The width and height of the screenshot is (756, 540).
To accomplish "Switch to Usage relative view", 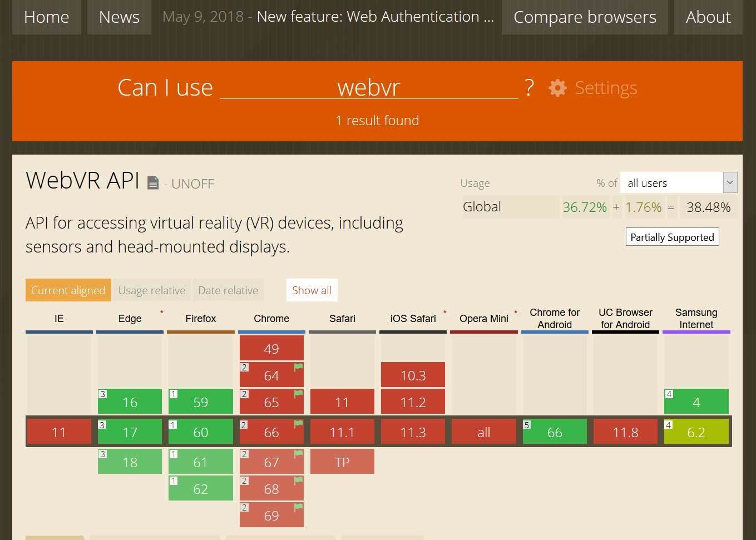I will 152,290.
